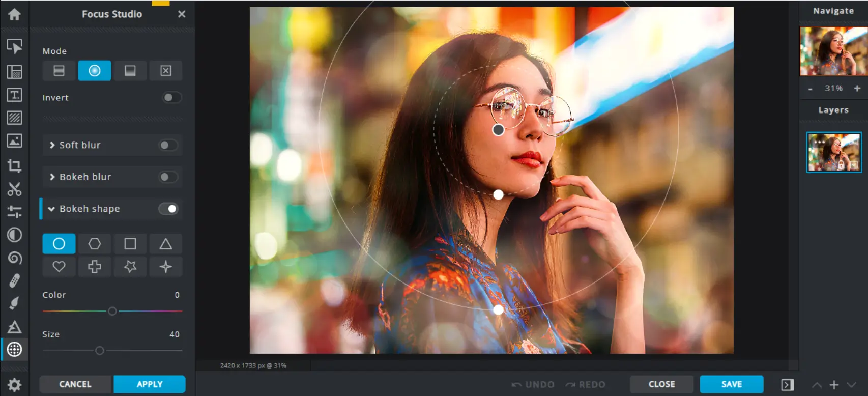Enable the Bokeh blur switch
The width and height of the screenshot is (868, 396).
click(168, 177)
